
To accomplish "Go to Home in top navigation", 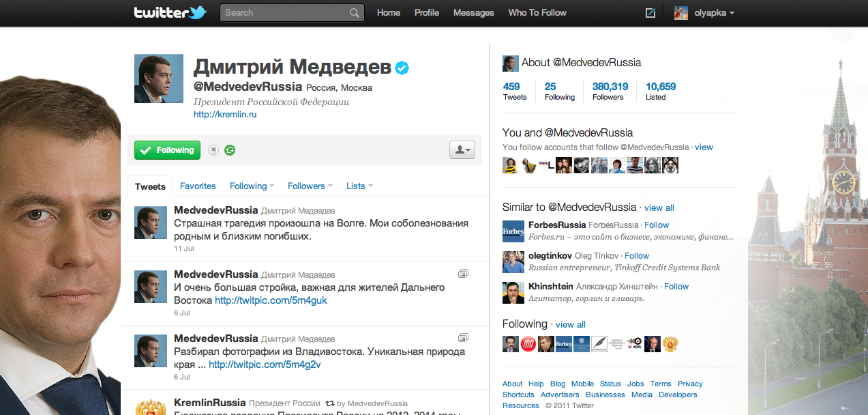I will (389, 12).
